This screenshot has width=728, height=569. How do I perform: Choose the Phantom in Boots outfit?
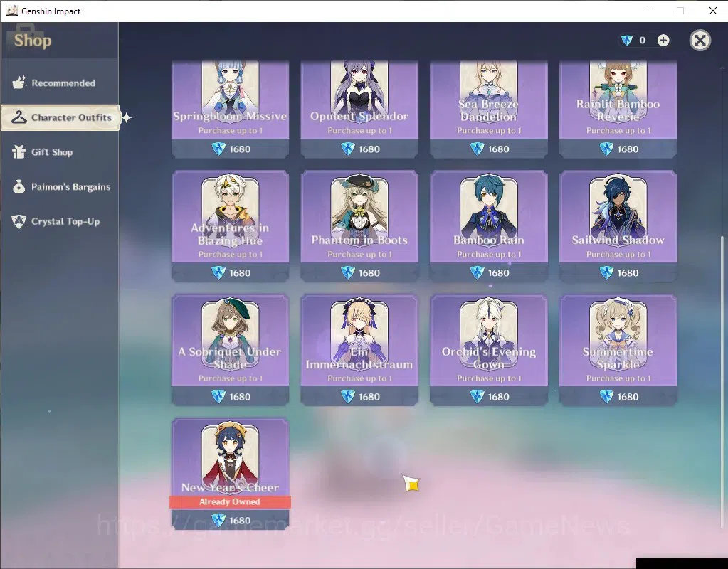tap(359, 226)
